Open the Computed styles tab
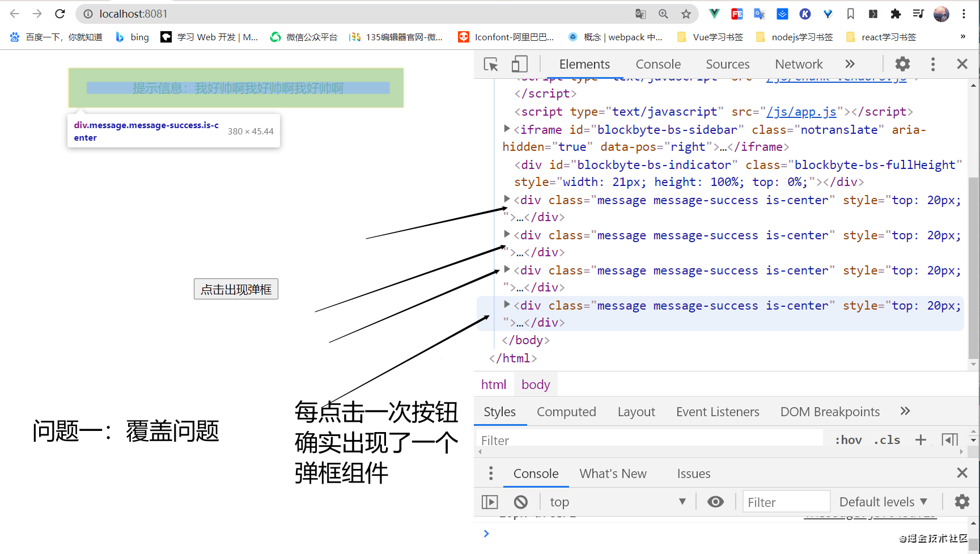This screenshot has width=980, height=554. 566,412
